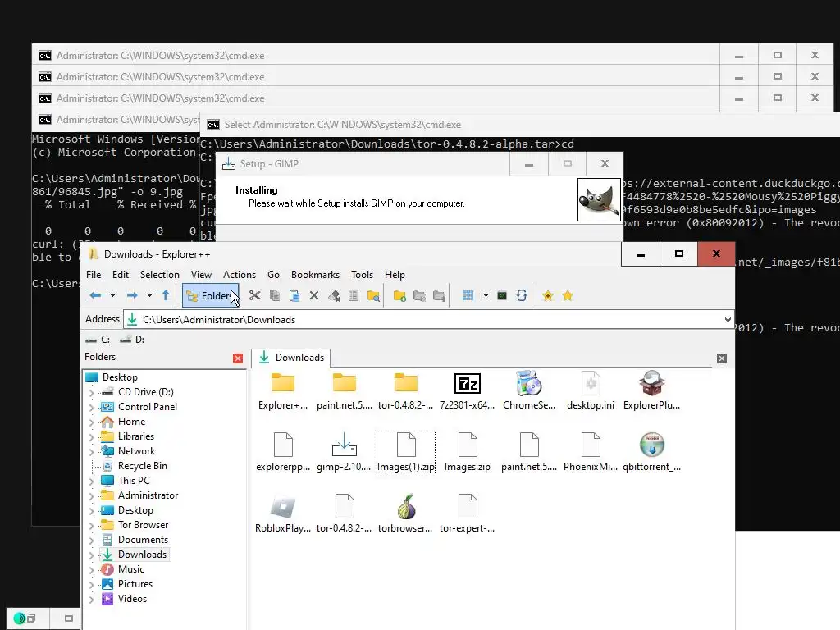
Task: Select the 7z2301-x64 installer file
Action: coord(467,390)
